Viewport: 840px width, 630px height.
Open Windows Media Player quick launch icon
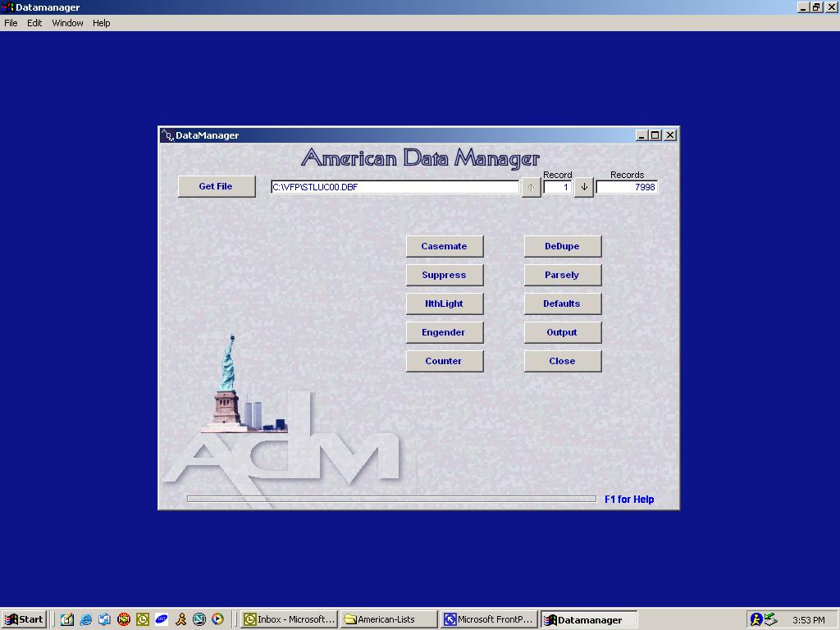(x=218, y=619)
